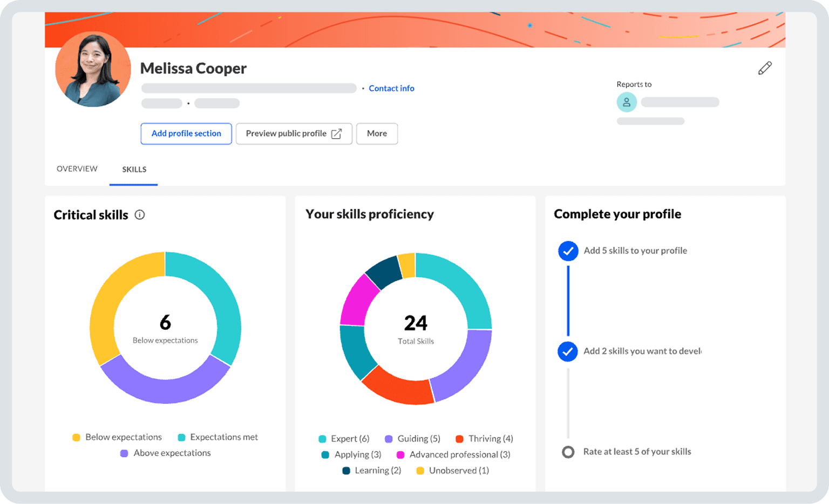This screenshot has width=829, height=504.
Task: Click the Reports to person avatar icon
Action: click(627, 102)
